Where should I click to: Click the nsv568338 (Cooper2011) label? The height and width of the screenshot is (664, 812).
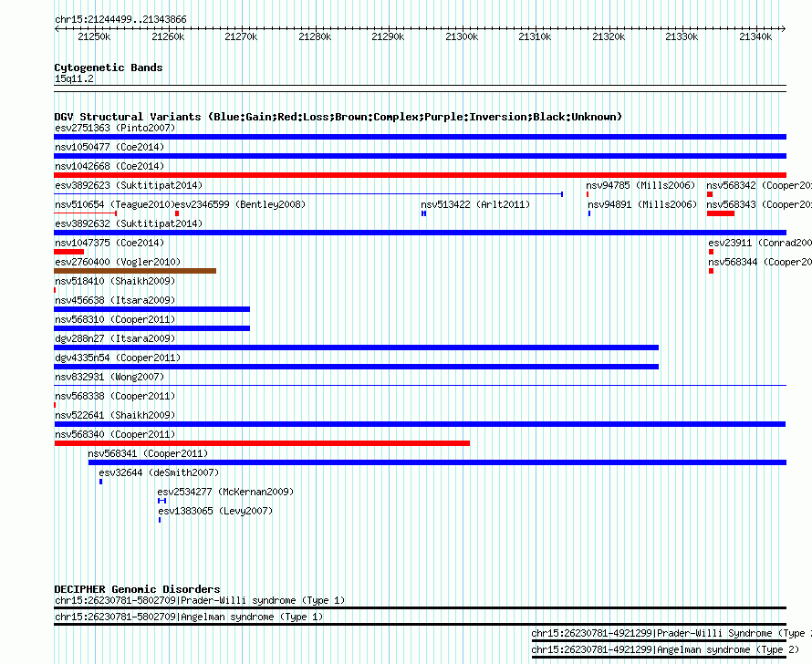[x=115, y=396]
